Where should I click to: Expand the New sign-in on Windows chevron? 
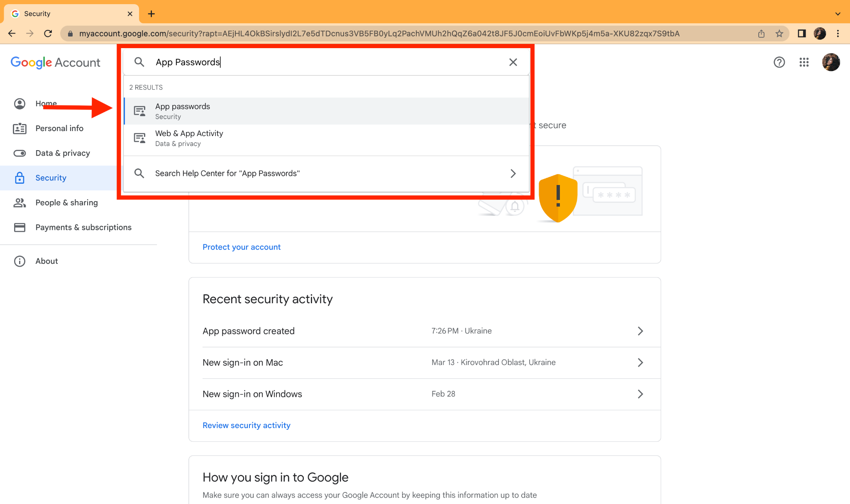coord(640,394)
